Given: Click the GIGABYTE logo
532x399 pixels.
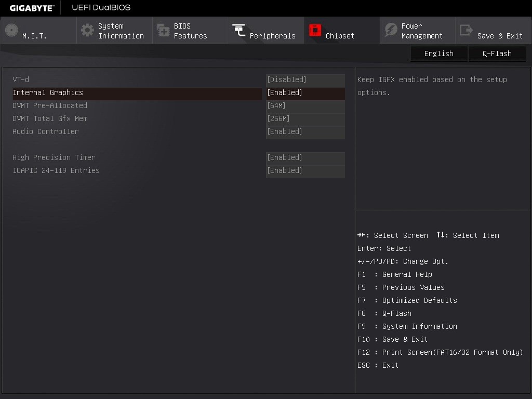Looking at the screenshot, I should (x=32, y=8).
